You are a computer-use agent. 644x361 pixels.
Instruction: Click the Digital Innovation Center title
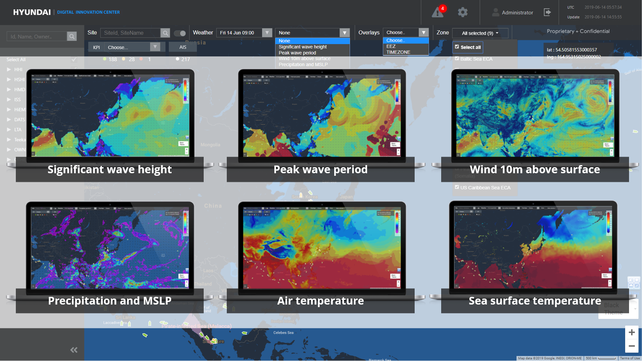click(89, 12)
